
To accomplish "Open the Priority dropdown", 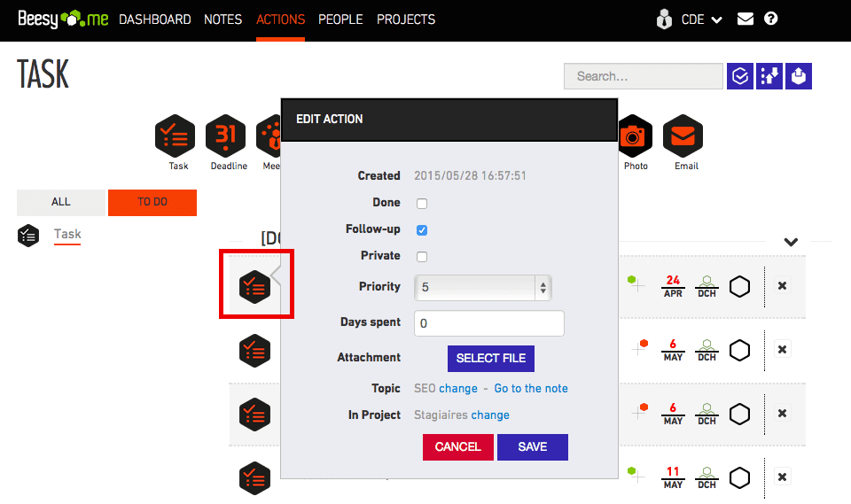I will tap(483, 288).
